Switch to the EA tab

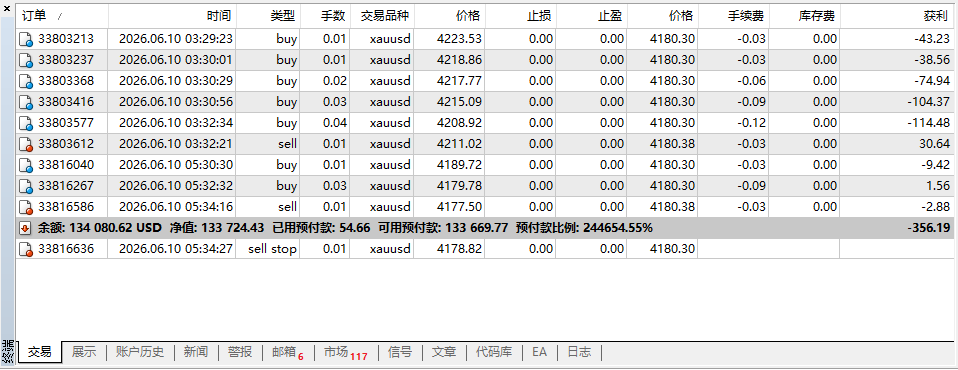539,352
